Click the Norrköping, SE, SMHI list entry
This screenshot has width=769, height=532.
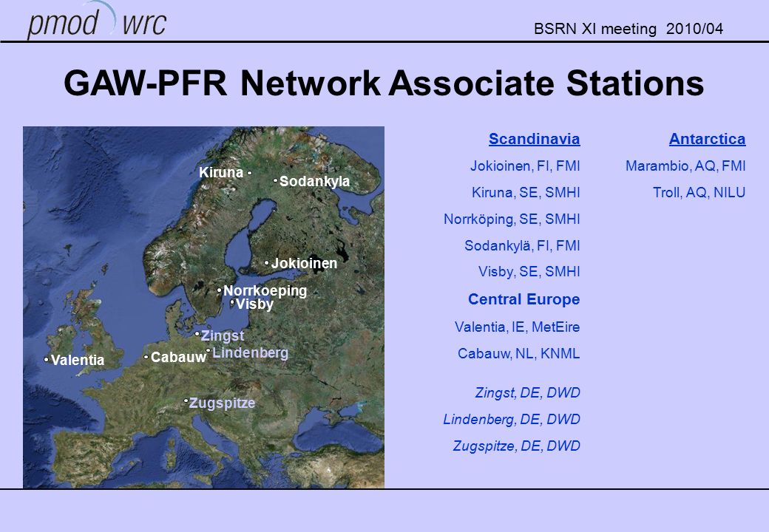point(512,219)
